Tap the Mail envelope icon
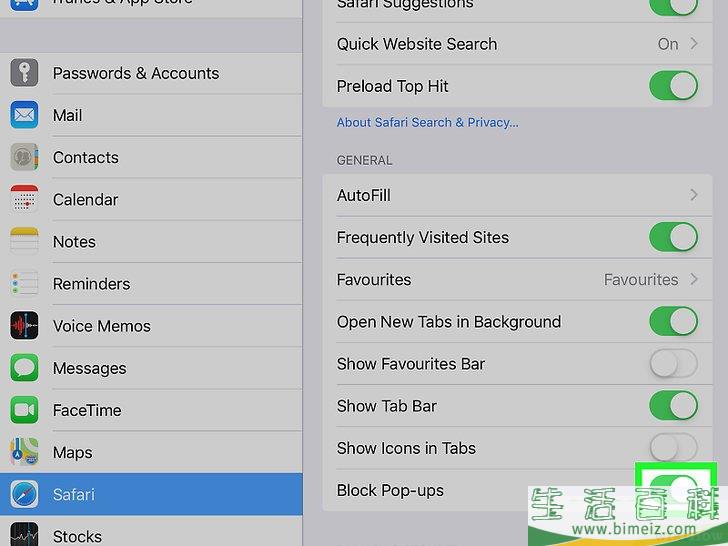 pyautogui.click(x=24, y=115)
